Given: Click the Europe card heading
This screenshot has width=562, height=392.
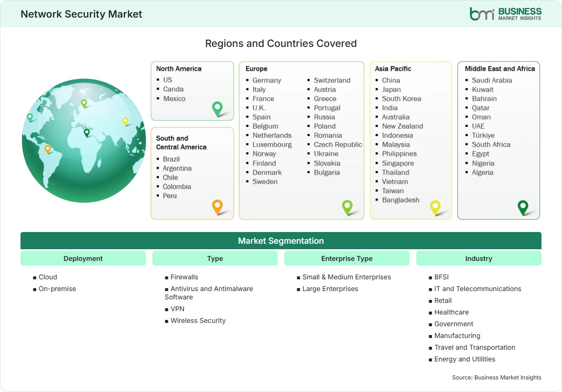Looking at the screenshot, I should coord(256,69).
